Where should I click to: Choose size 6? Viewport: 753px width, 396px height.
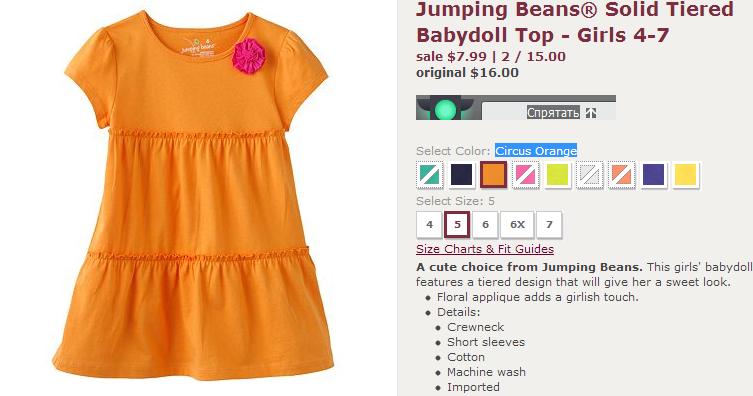pos(486,225)
